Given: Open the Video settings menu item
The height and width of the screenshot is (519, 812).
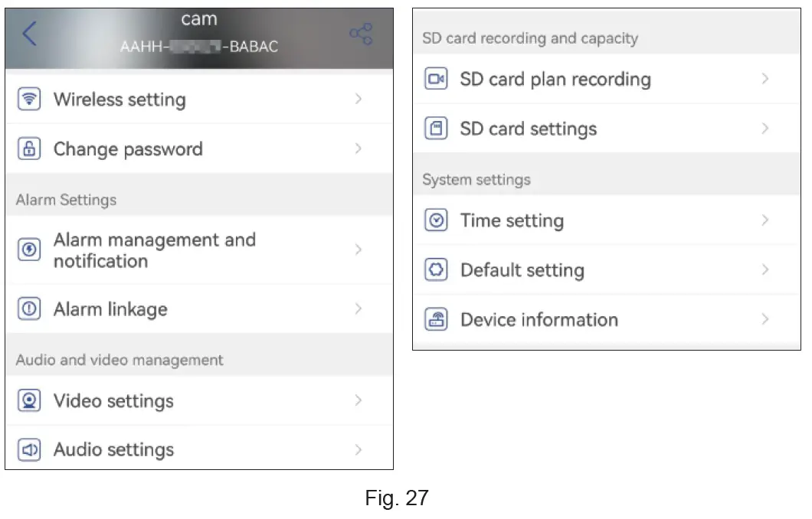Looking at the screenshot, I should 113,400.
